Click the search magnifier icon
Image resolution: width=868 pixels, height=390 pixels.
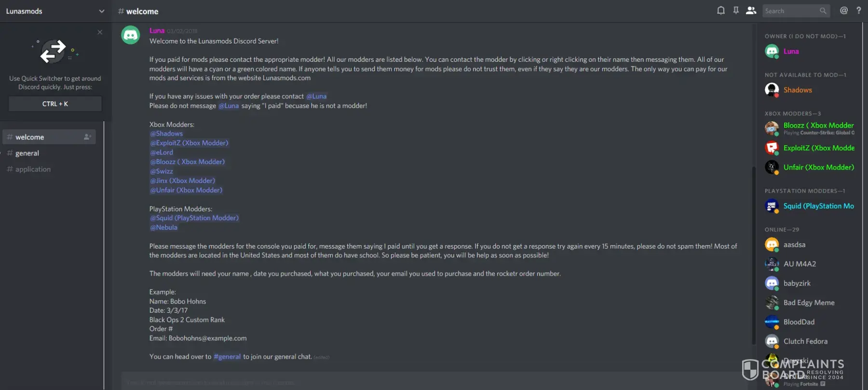point(823,11)
